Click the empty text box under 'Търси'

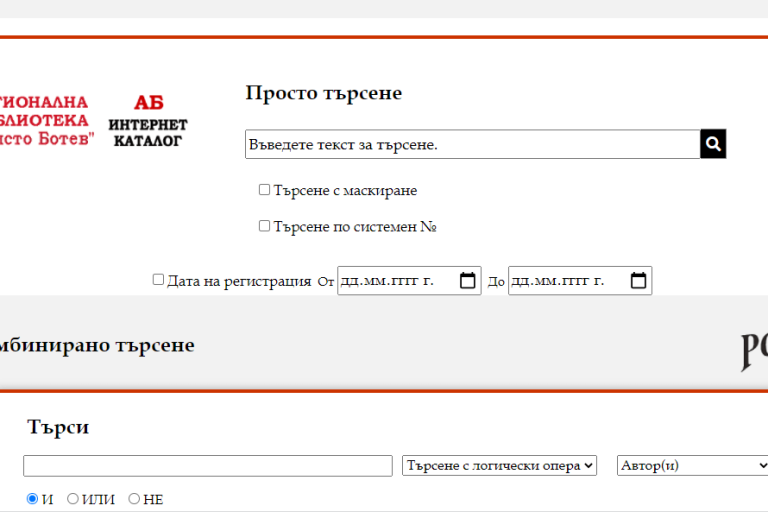[208, 466]
